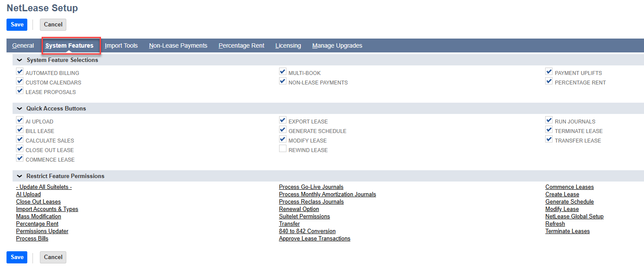Click the Create Lease link
Image resolution: width=644 pixels, height=266 pixels.
[562, 195]
